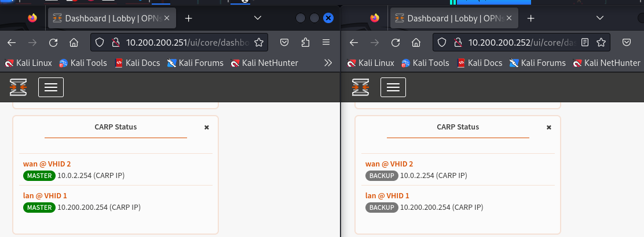Click insecure lock icon in right address bar
Image resolution: width=644 pixels, height=237 pixels.
coord(458,42)
